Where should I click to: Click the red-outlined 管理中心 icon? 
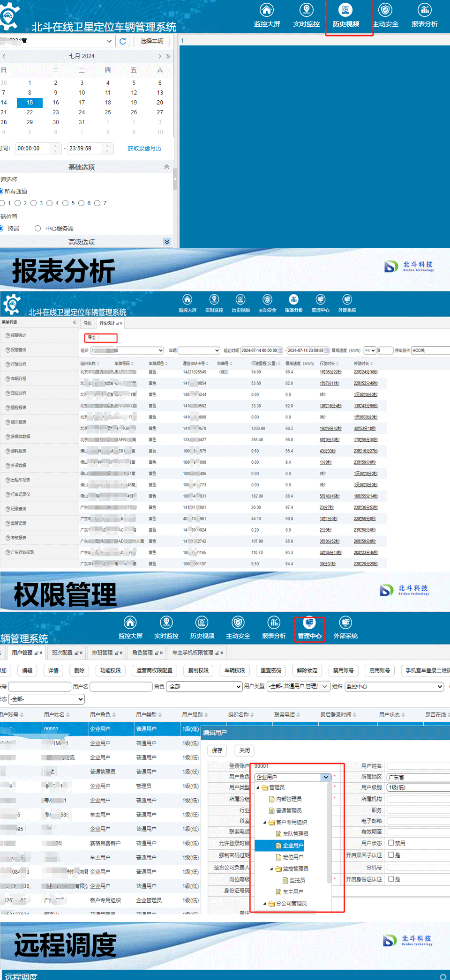309,628
